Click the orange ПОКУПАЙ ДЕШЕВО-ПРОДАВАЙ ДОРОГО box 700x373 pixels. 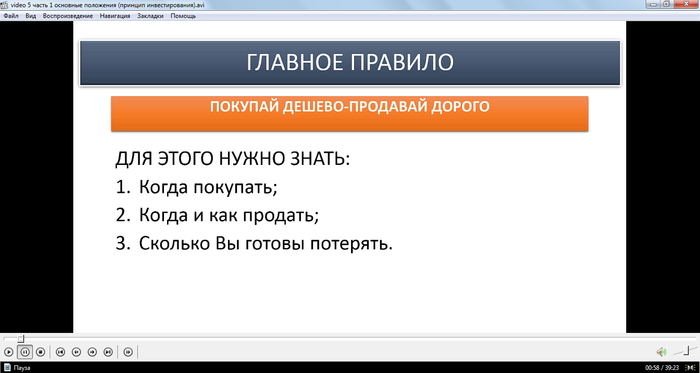point(350,114)
